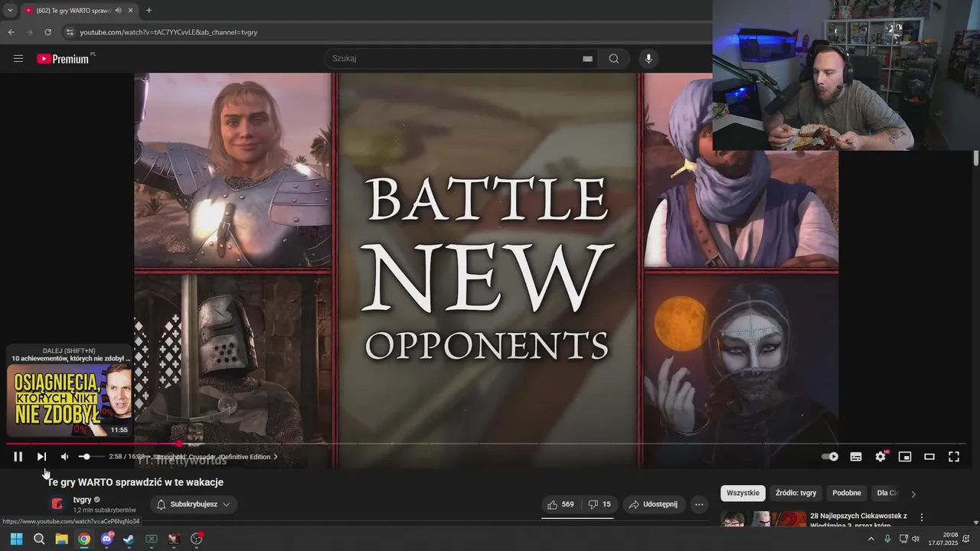The width and height of the screenshot is (980, 551).
Task: Adjust the player volume slider
Action: click(91, 457)
